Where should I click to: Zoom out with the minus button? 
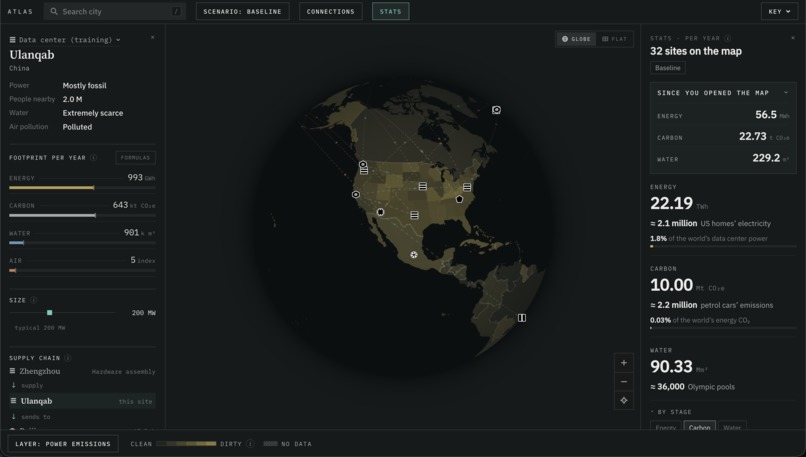coord(624,381)
